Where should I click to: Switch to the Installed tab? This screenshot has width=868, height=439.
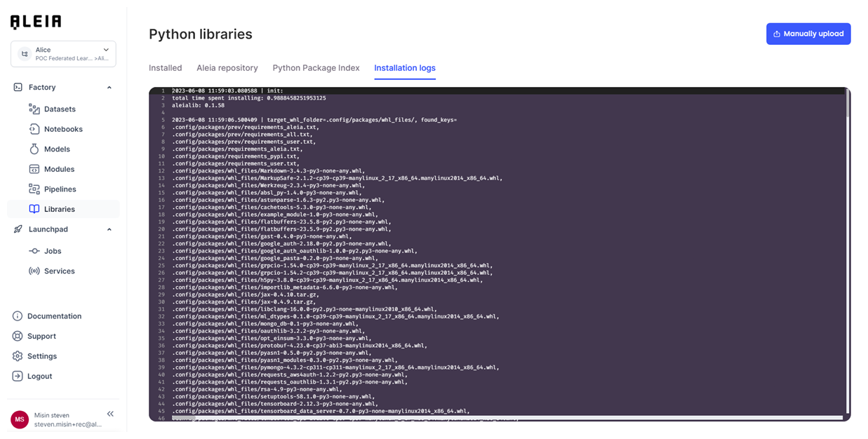pos(166,68)
